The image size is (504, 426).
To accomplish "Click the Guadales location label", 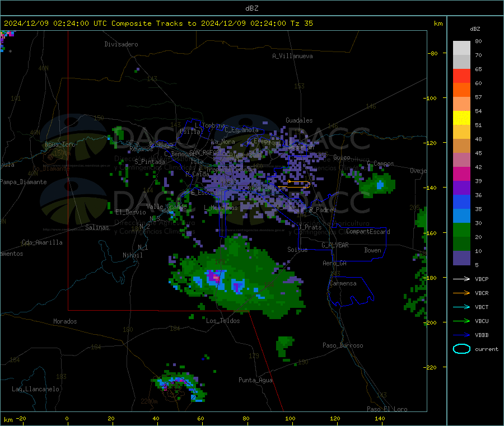I will (x=299, y=120).
